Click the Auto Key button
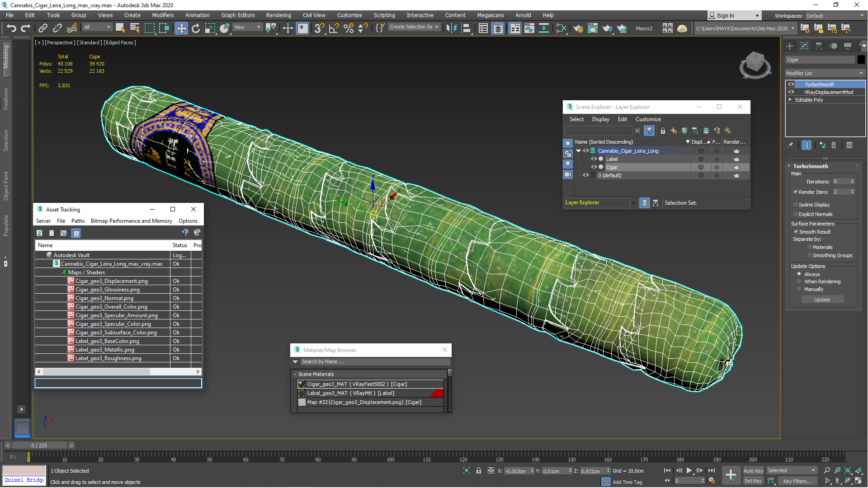 (x=753, y=471)
